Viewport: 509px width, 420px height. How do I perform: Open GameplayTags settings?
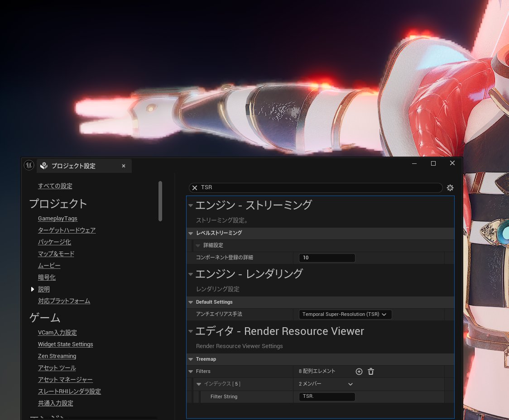(x=58, y=219)
